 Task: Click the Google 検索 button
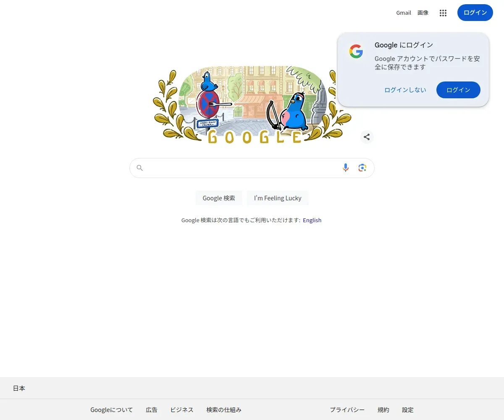pyautogui.click(x=219, y=198)
